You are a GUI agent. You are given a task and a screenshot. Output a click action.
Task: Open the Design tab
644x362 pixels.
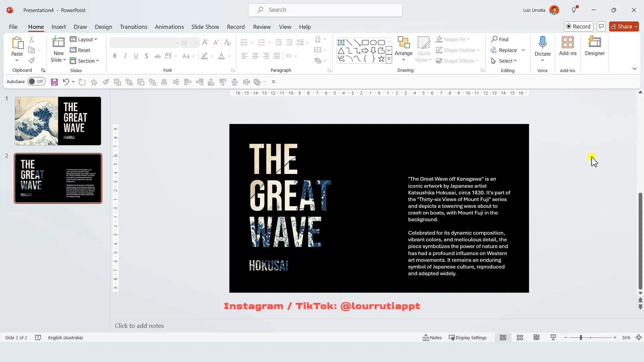coord(103,27)
